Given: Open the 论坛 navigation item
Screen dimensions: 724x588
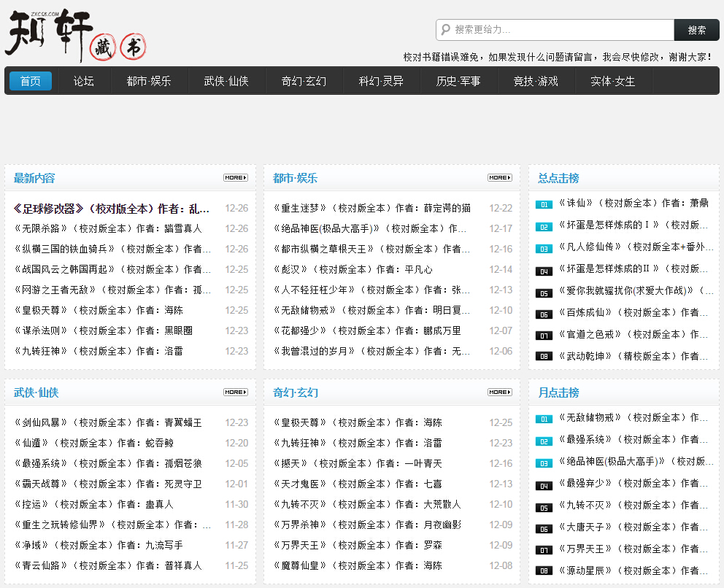Looking at the screenshot, I should click(x=84, y=81).
